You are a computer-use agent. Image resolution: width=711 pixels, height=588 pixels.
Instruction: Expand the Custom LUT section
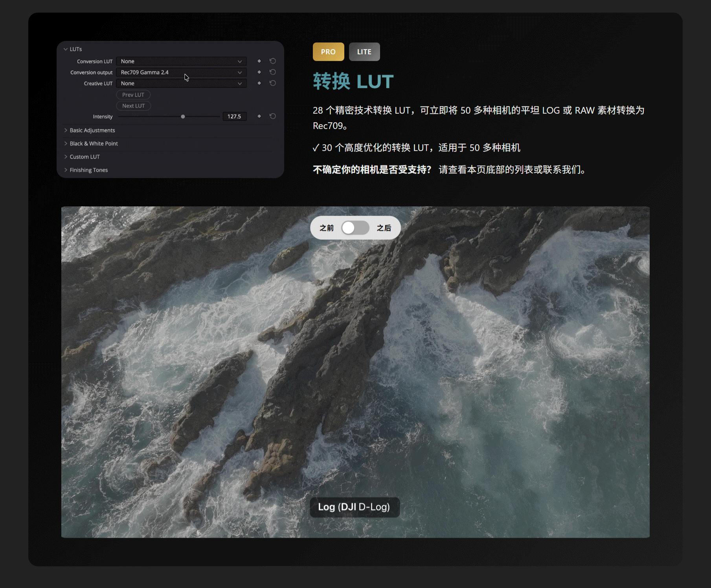pyautogui.click(x=82, y=157)
